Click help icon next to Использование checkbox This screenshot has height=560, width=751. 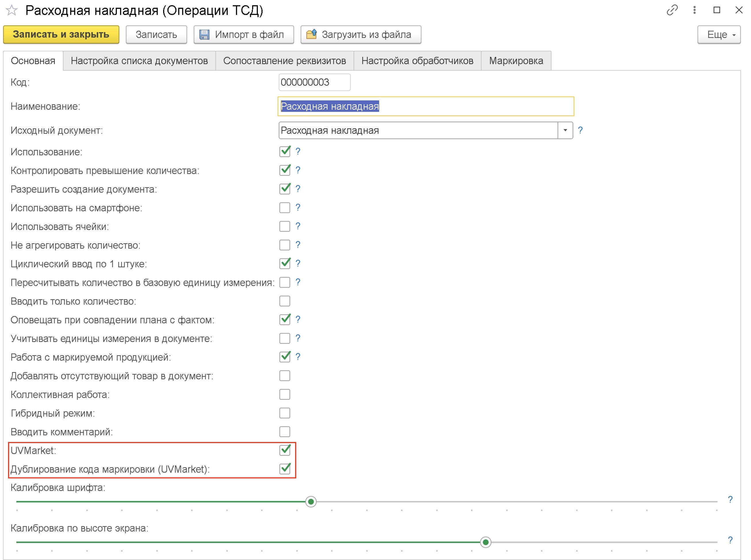coord(297,152)
